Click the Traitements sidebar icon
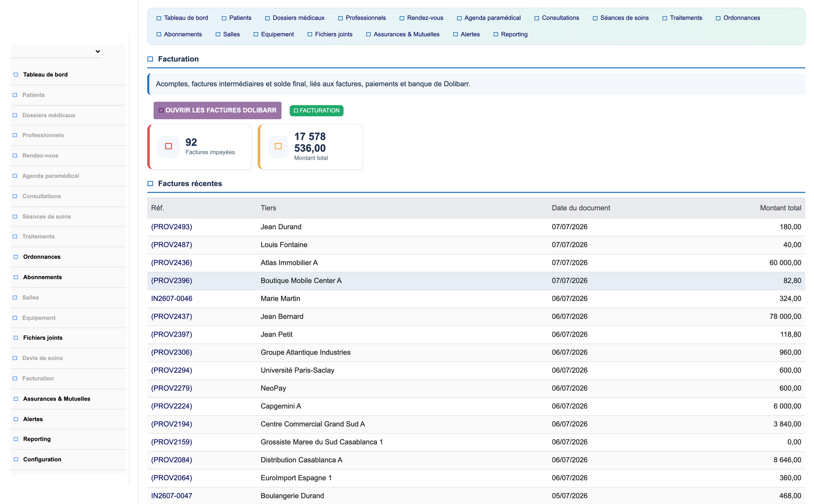The height and width of the screenshot is (504, 814). pyautogui.click(x=15, y=237)
